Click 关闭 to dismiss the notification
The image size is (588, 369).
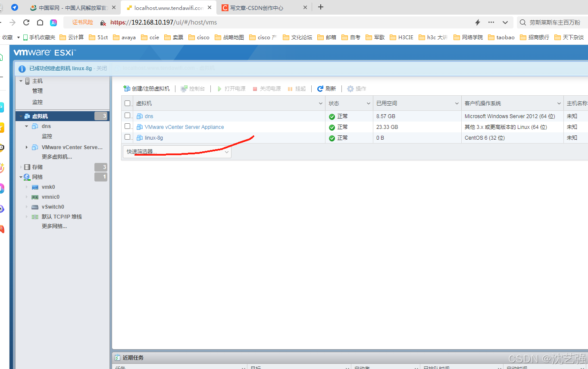102,69
